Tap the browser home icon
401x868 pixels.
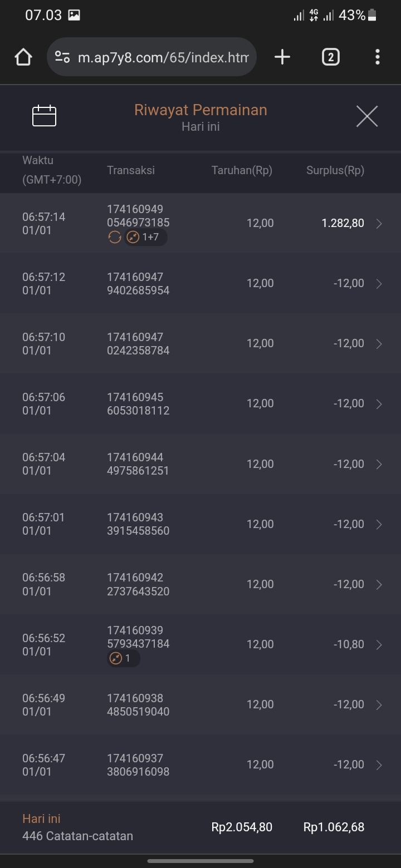(23, 57)
